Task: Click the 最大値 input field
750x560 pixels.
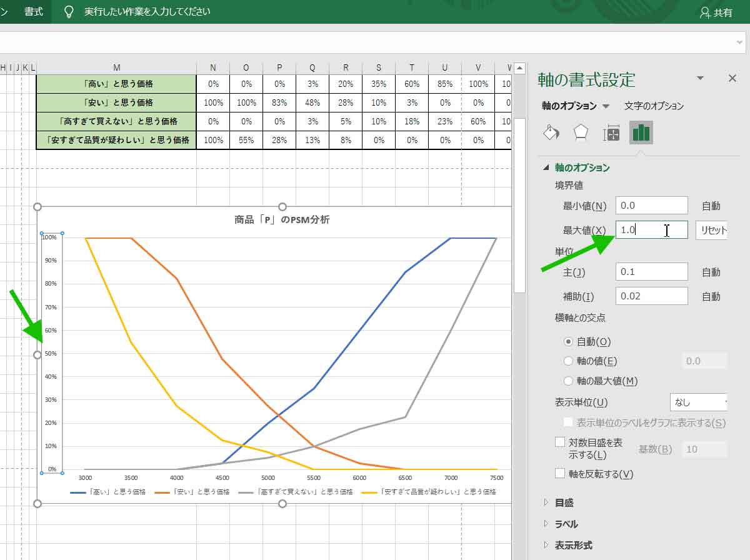Action: (x=651, y=230)
